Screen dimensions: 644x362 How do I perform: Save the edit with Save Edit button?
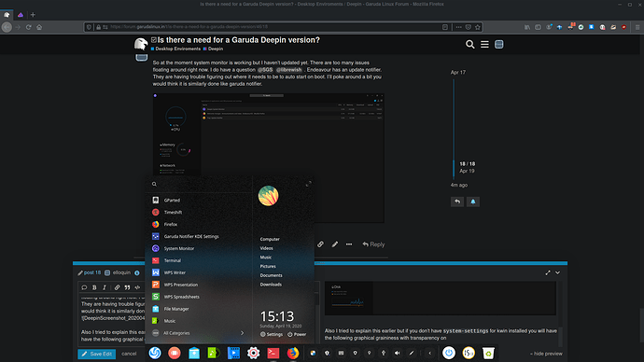pos(96,354)
